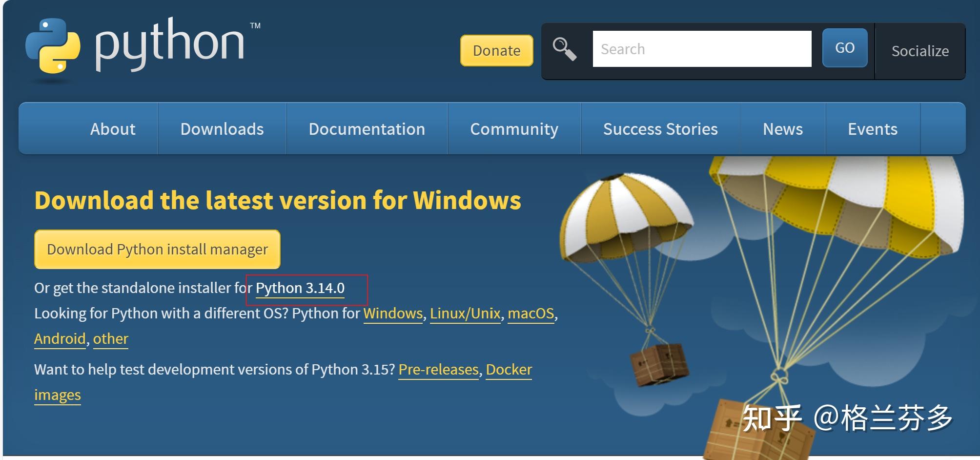This screenshot has width=980, height=460.
Task: Open the Community menu item
Action: tap(514, 129)
